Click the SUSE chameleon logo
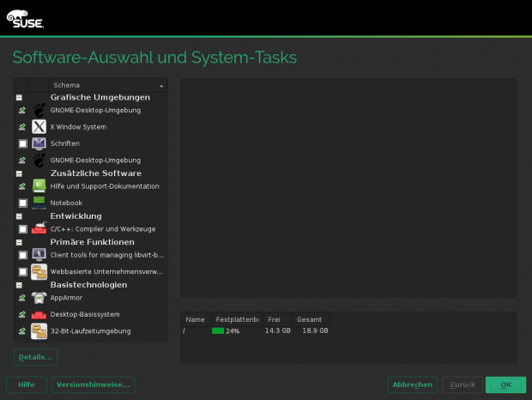Viewport: 532px width, 400px height. coord(25,19)
